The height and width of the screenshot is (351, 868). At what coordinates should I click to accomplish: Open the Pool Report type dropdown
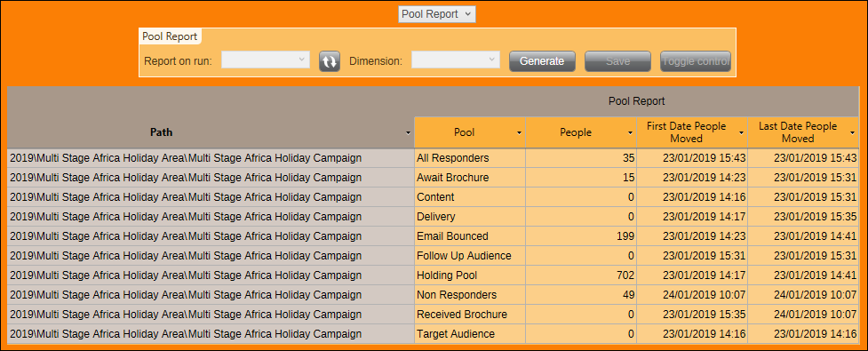click(437, 14)
